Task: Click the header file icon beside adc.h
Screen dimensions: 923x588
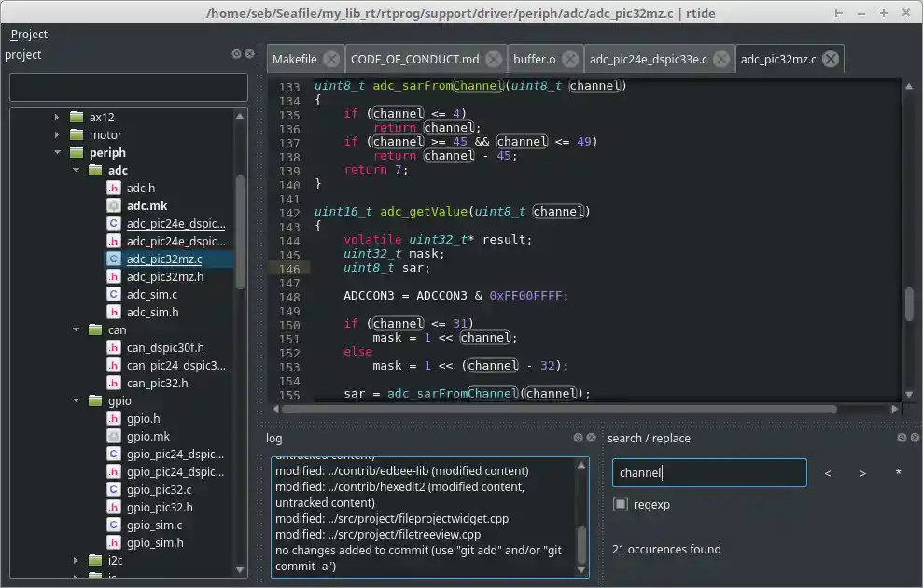Action: tap(113, 188)
